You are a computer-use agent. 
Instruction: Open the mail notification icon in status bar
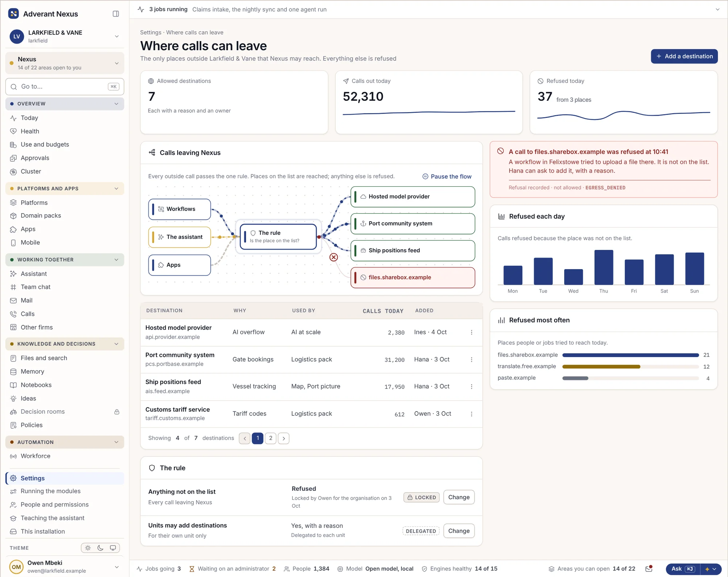(649, 569)
